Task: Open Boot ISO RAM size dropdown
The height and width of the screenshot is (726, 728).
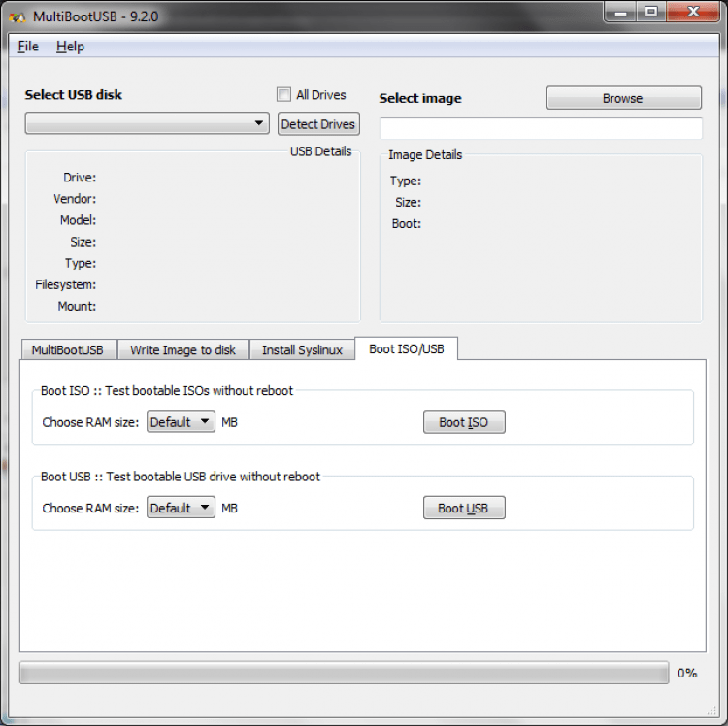Action: point(181,421)
